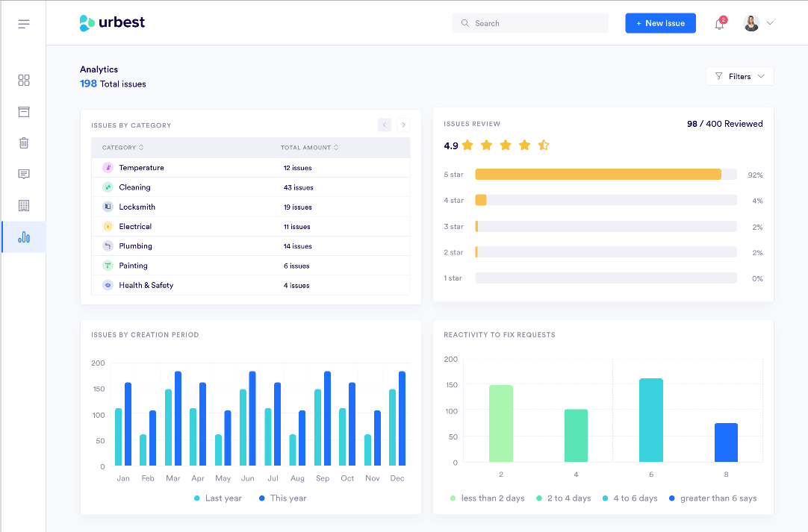Toggle the "less than 2 days" legend
The width and height of the screenshot is (808, 532).
coord(488,498)
